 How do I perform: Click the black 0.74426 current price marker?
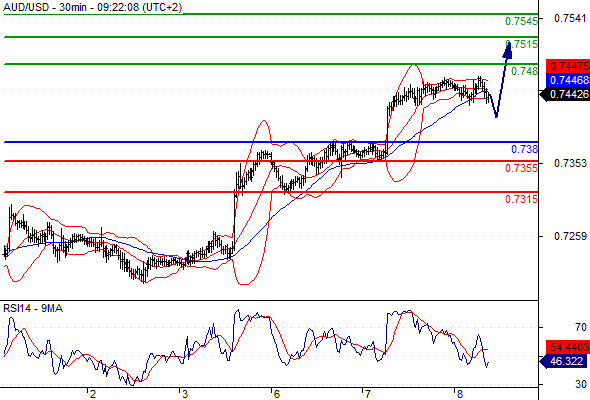[x=565, y=94]
